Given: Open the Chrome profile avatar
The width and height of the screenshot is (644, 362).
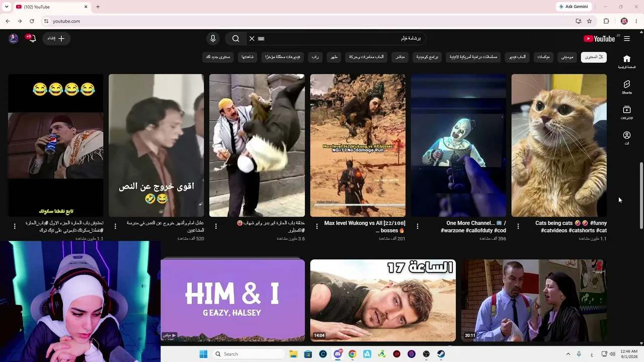Looking at the screenshot, I should point(624,21).
